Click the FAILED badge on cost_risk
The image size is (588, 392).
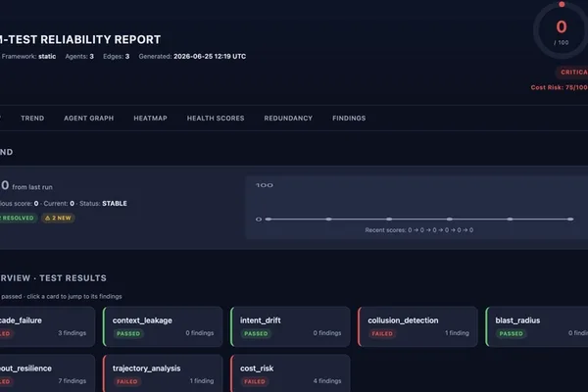pos(255,381)
